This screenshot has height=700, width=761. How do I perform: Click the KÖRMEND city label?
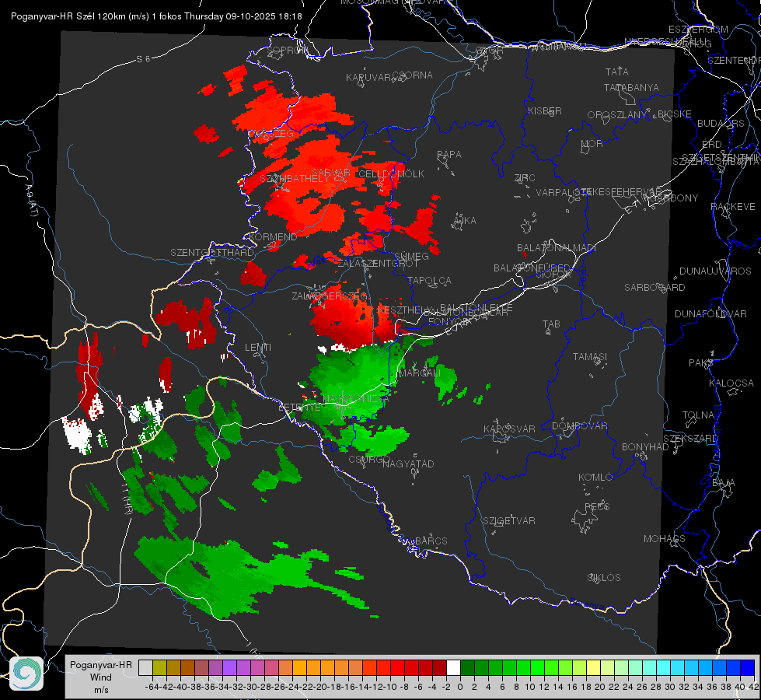point(273,236)
